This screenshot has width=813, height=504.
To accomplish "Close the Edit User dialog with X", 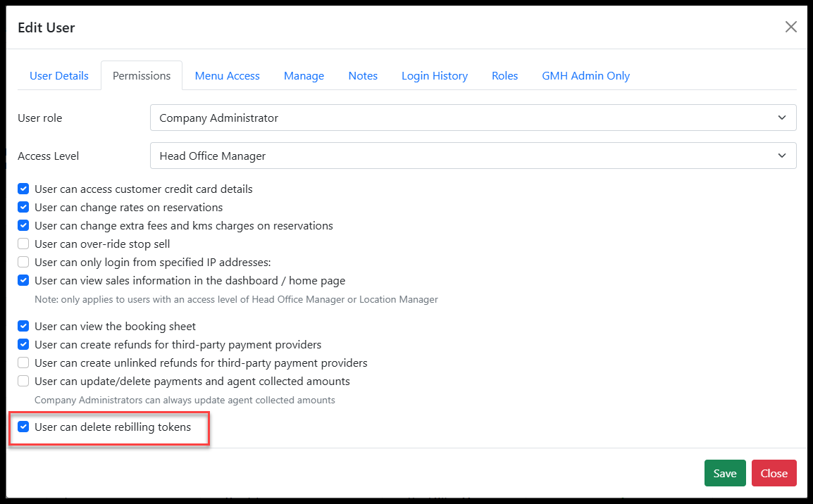I will click(x=791, y=27).
